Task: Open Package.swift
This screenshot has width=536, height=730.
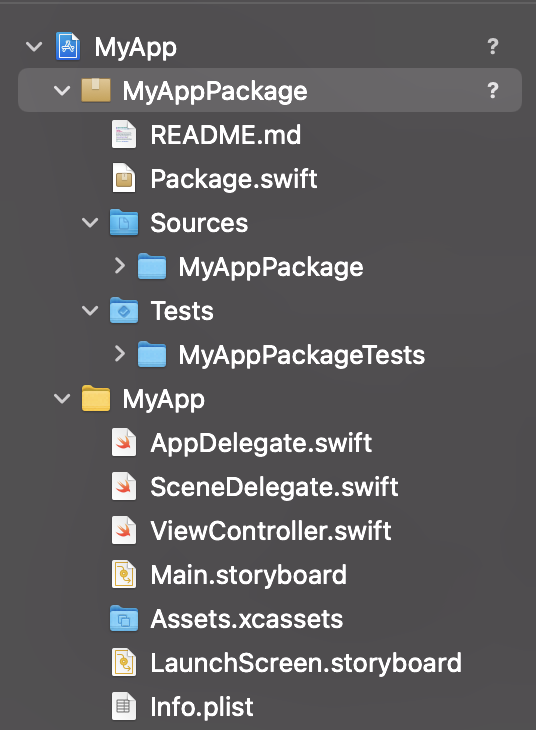Action: tap(234, 179)
